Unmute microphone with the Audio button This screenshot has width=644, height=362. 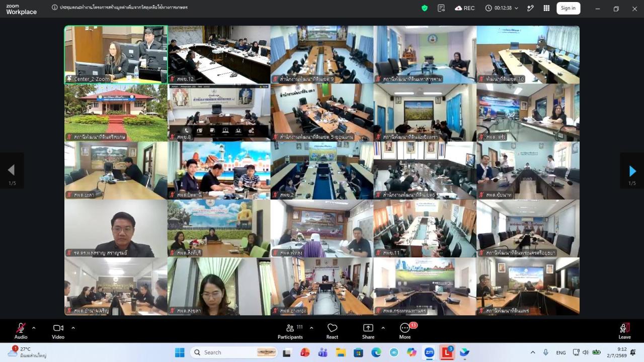point(21,331)
